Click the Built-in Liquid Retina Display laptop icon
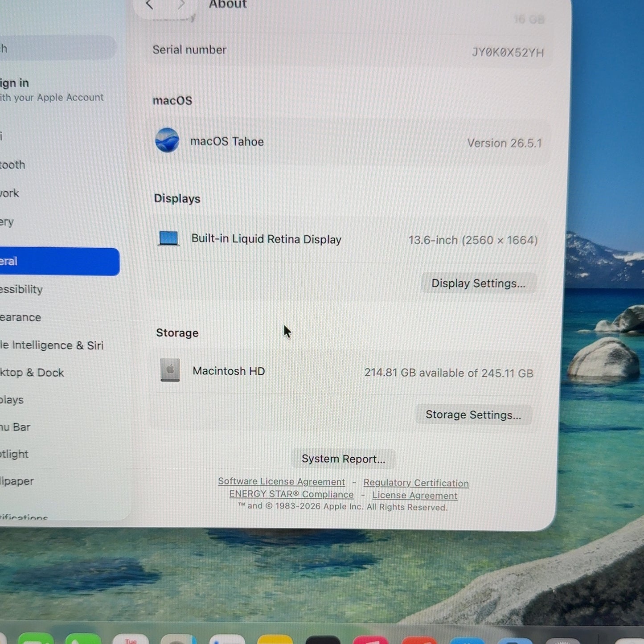644x644 pixels. (x=169, y=238)
